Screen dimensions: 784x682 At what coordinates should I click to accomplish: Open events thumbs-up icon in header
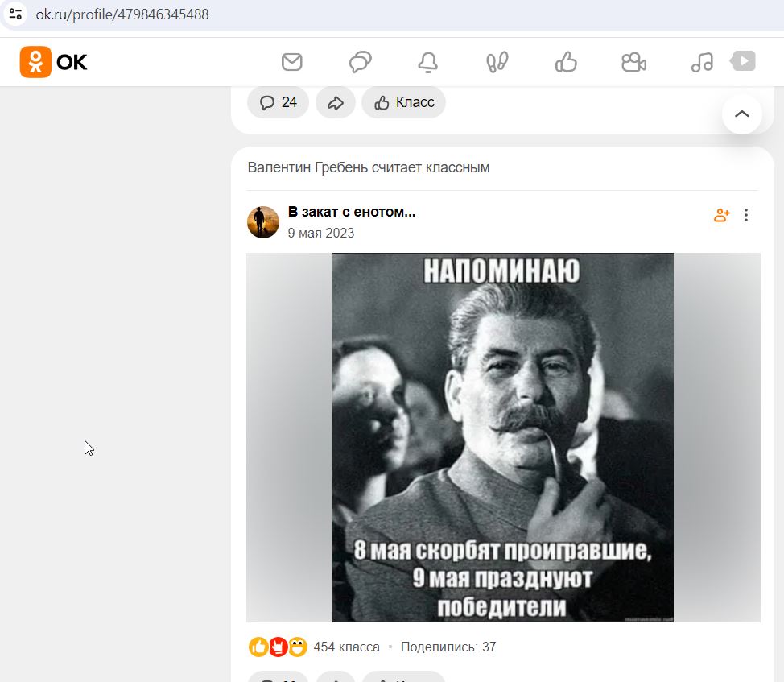click(566, 62)
